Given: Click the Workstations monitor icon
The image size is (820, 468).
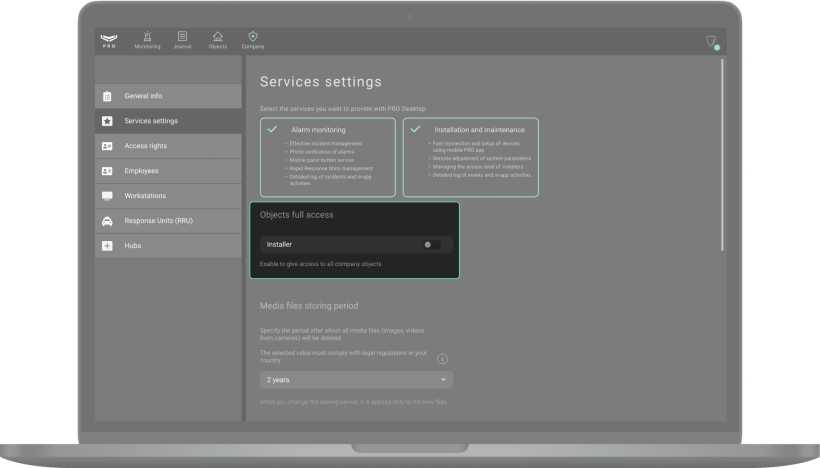Looking at the screenshot, I should [x=107, y=196].
